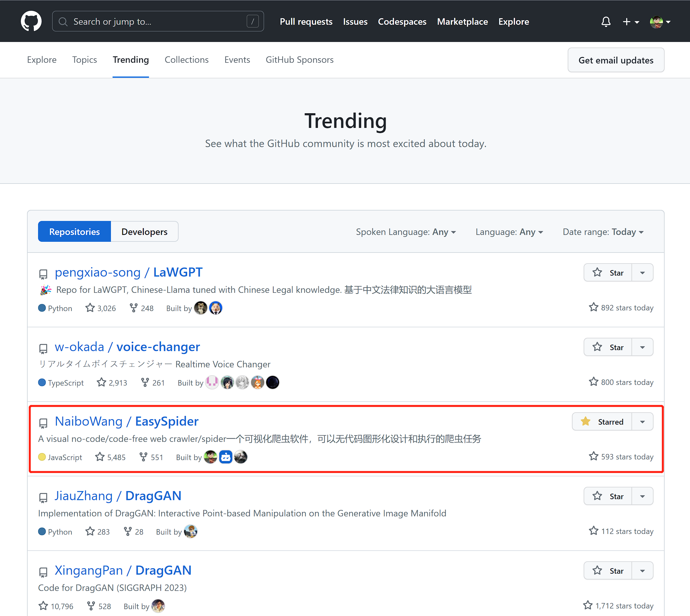The image size is (690, 616).
Task: Click the Get email updates button
Action: click(616, 60)
